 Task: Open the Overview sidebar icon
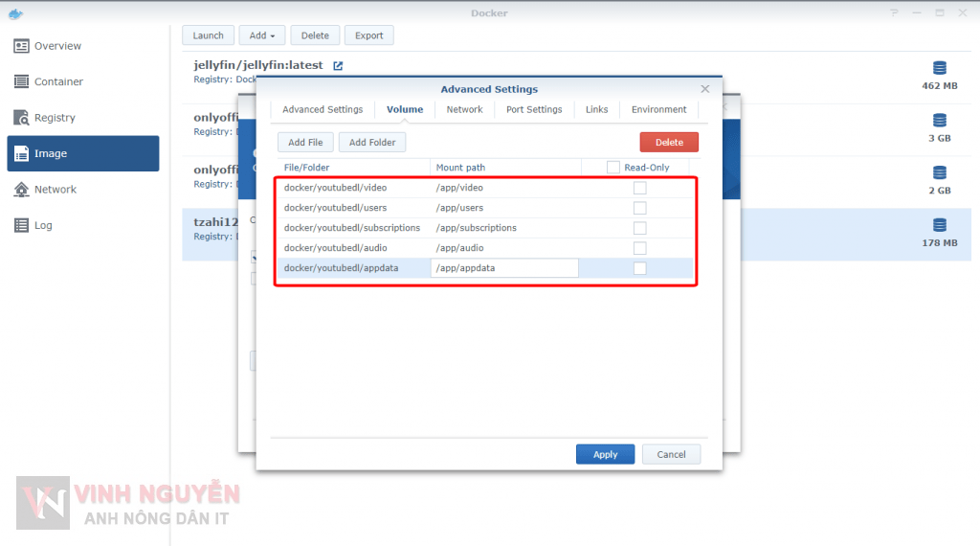[22, 46]
